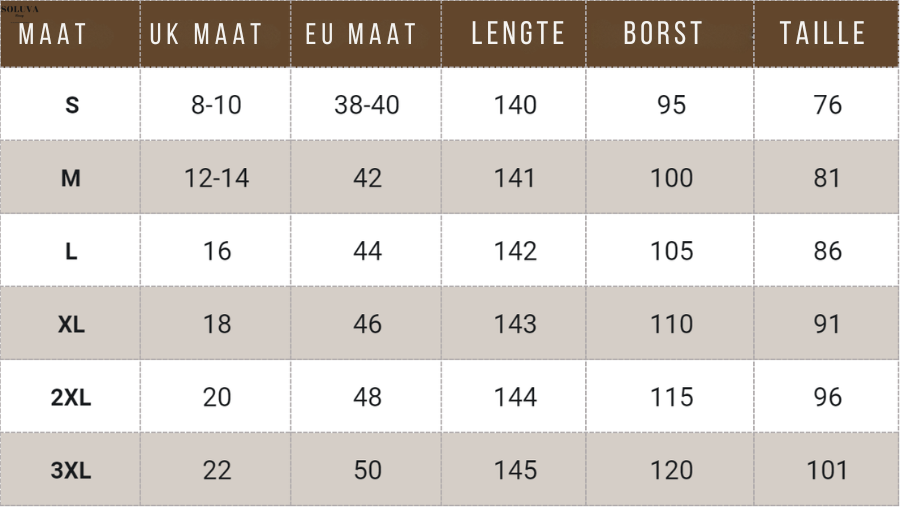Click the UK size 12-14 cell
The height and width of the screenshot is (507, 900).
point(216,179)
